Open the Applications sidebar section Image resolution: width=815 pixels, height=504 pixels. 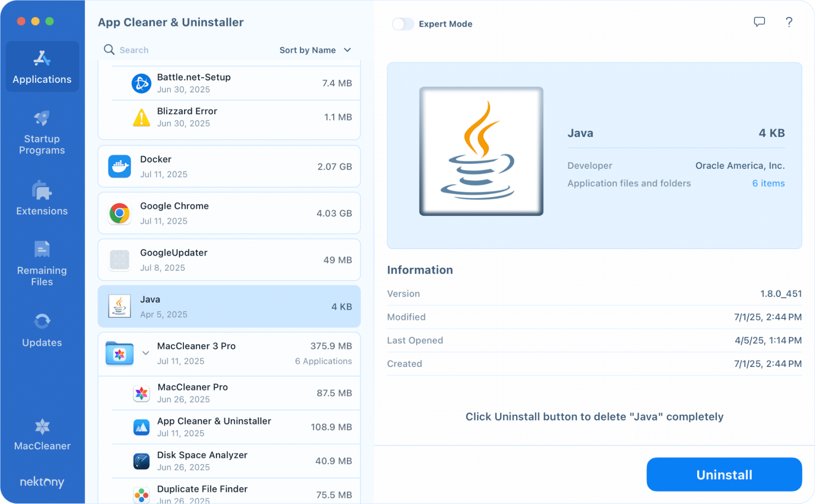click(42, 66)
